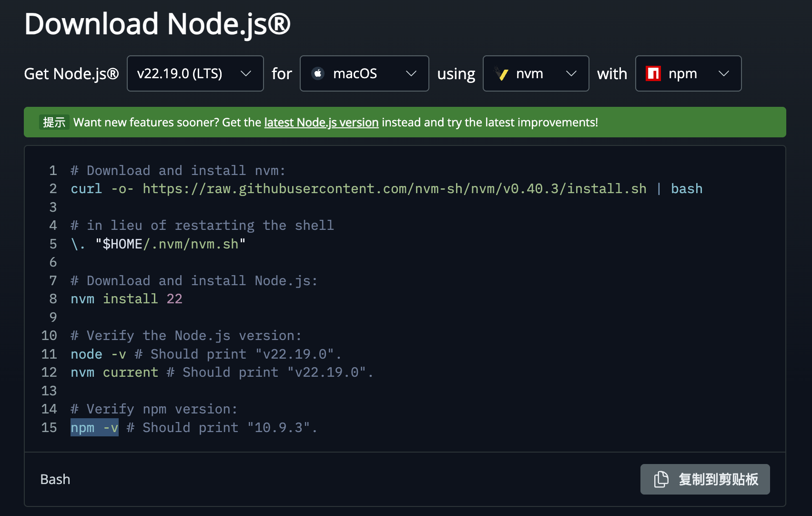Viewport: 812px width, 516px height.
Task: Click the chevron arrow in the macOS selector
Action: click(x=411, y=73)
